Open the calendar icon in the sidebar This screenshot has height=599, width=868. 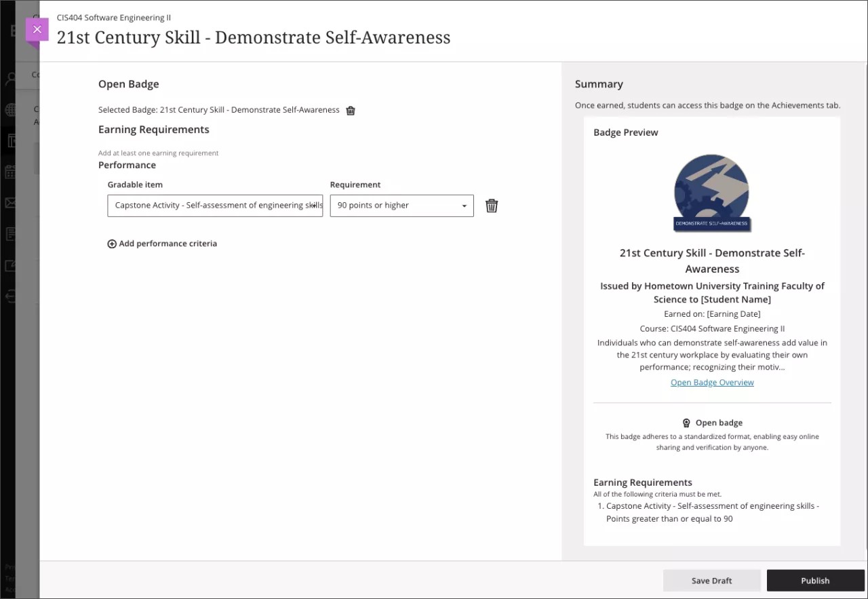(x=9, y=172)
